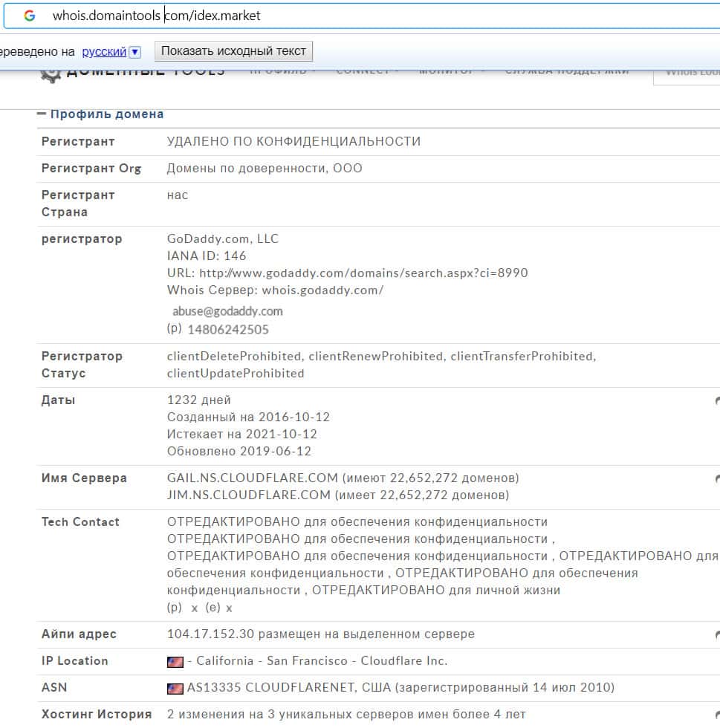Open translation language dropdown arrow
The width and height of the screenshot is (720, 728).
[x=134, y=52]
